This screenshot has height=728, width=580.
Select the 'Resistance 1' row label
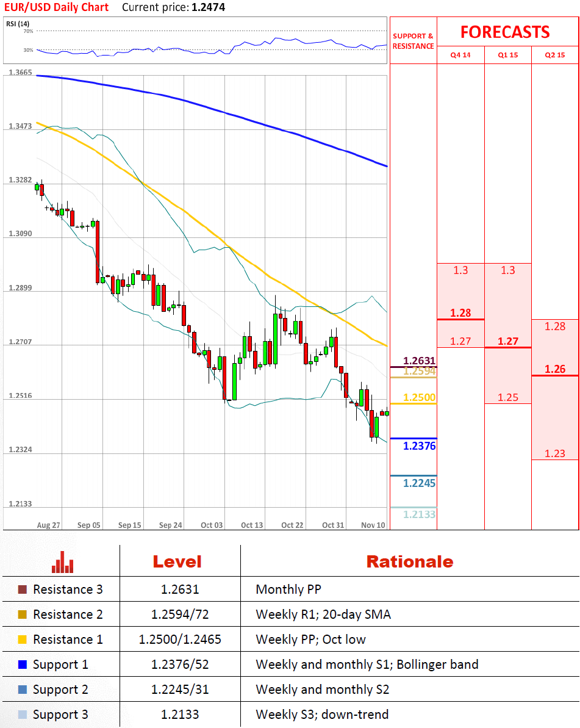click(68, 640)
